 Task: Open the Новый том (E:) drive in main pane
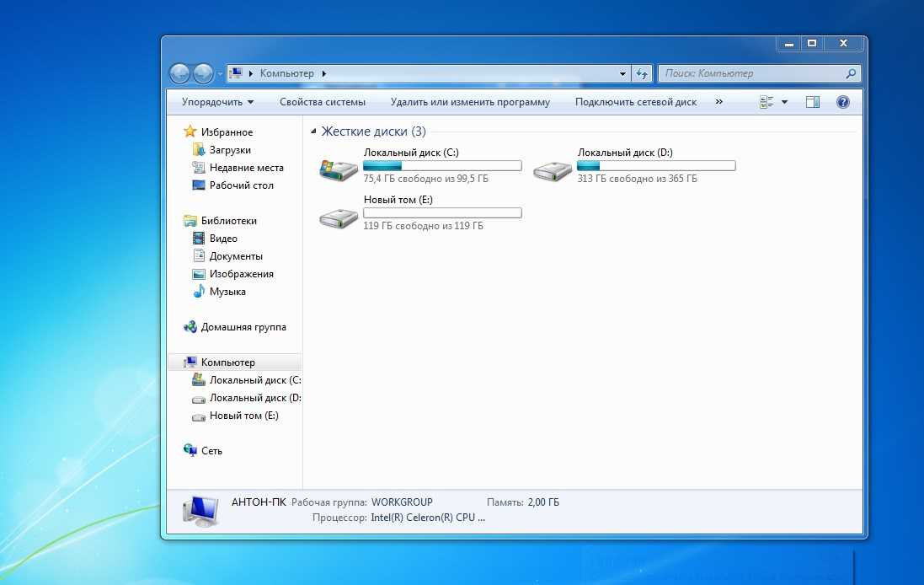(x=338, y=217)
